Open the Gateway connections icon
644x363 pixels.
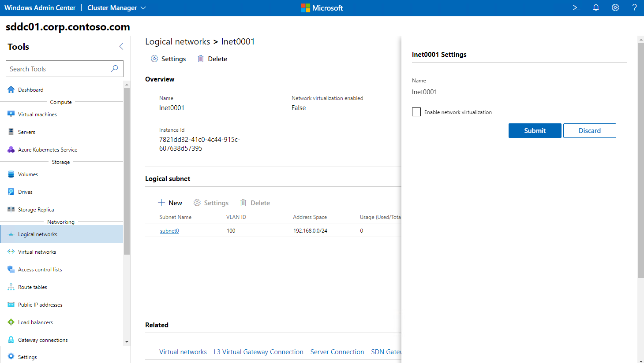tap(11, 340)
